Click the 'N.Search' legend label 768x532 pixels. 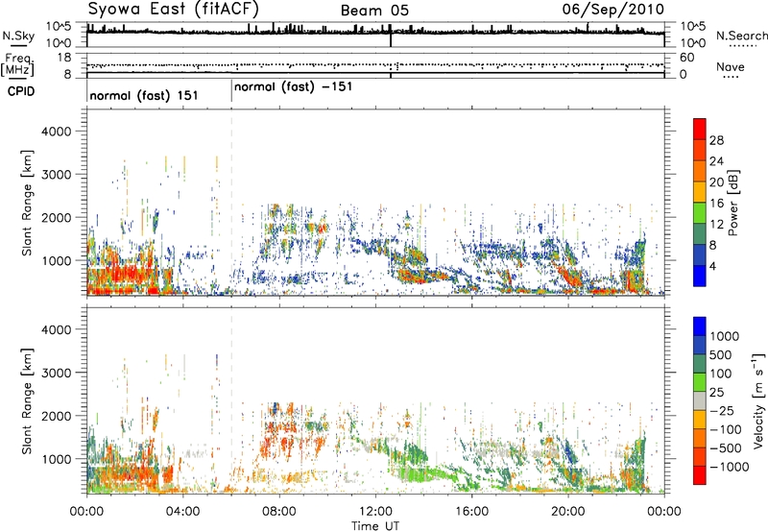pyautogui.click(x=741, y=36)
